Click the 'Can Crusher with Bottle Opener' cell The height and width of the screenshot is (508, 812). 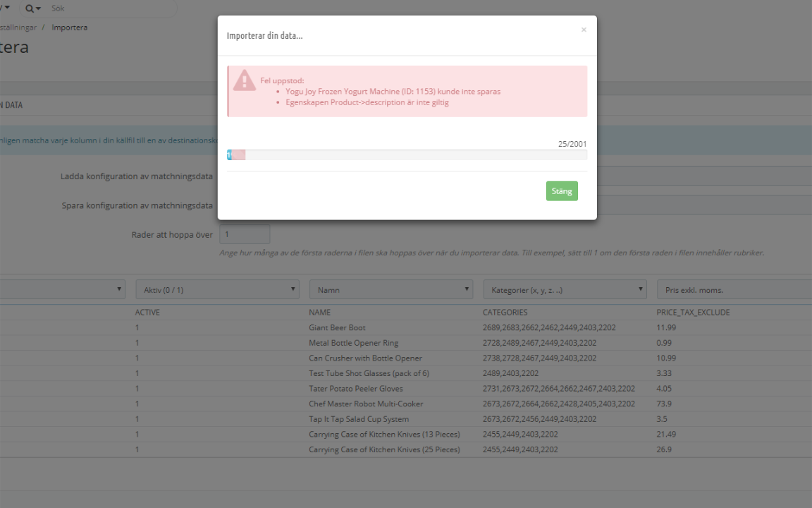366,358
